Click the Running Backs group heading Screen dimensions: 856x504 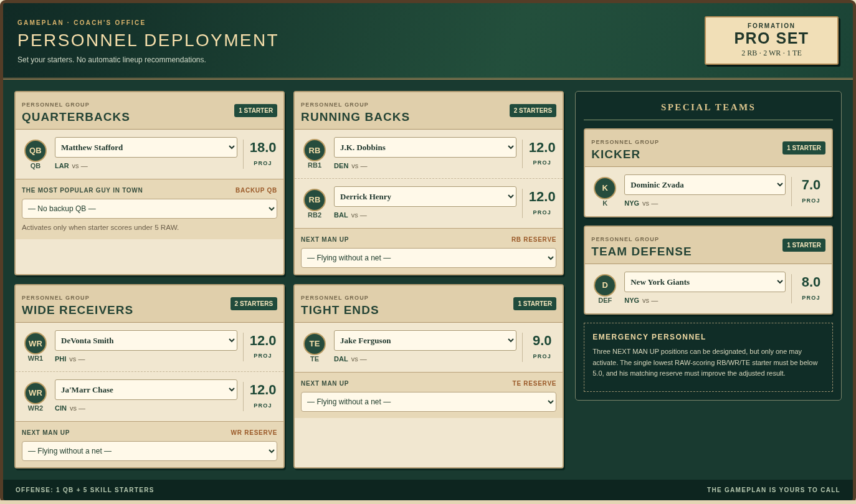(x=355, y=117)
